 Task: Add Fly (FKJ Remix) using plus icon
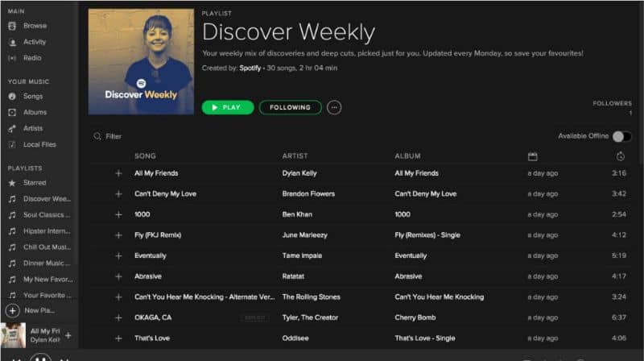pos(118,235)
